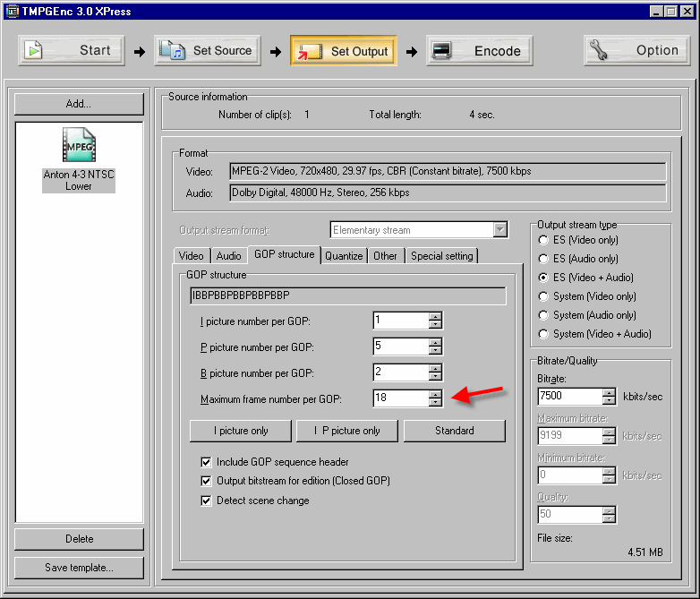The height and width of the screenshot is (599, 700).
Task: Click Maximum frame number per GOP stepper
Action: (435, 398)
